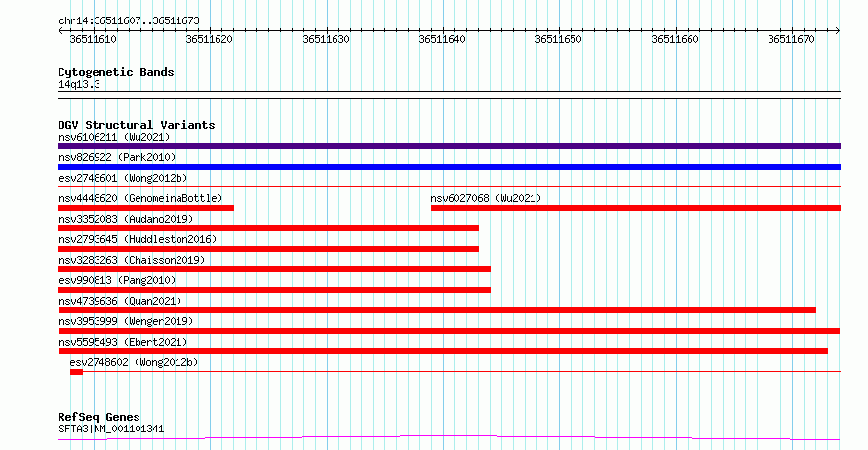Viewport: 868px width, 450px height.
Task: Click ruler position 36511670
Action: pos(792,39)
